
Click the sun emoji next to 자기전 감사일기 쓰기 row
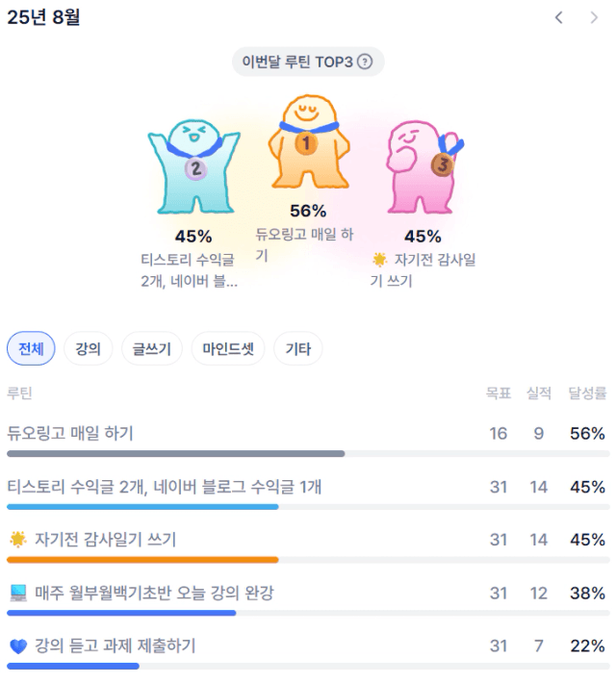18,540
